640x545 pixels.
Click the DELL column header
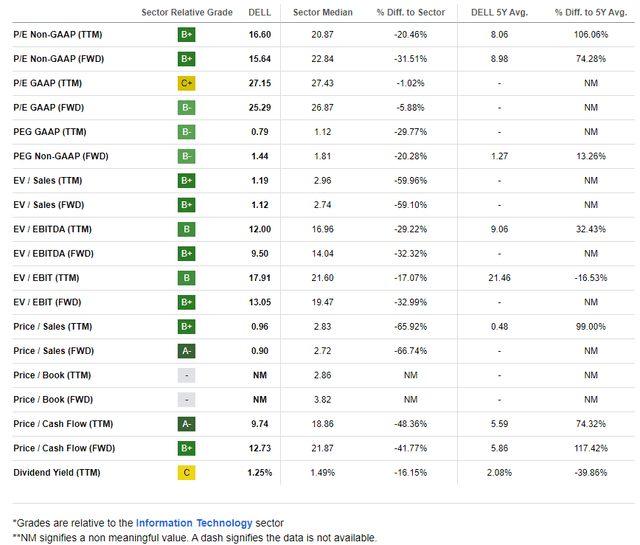coord(260,13)
